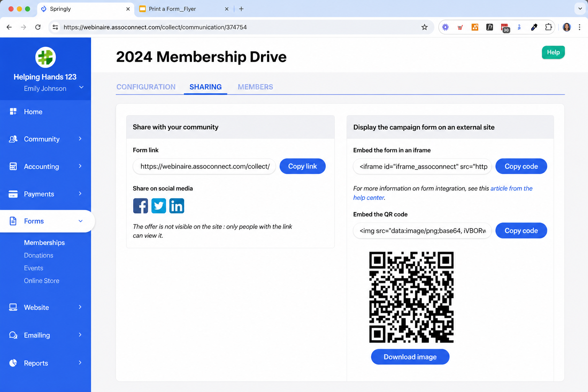Viewport: 588px width, 392px height.
Task: Share the form on LinkedIn
Action: point(177,206)
